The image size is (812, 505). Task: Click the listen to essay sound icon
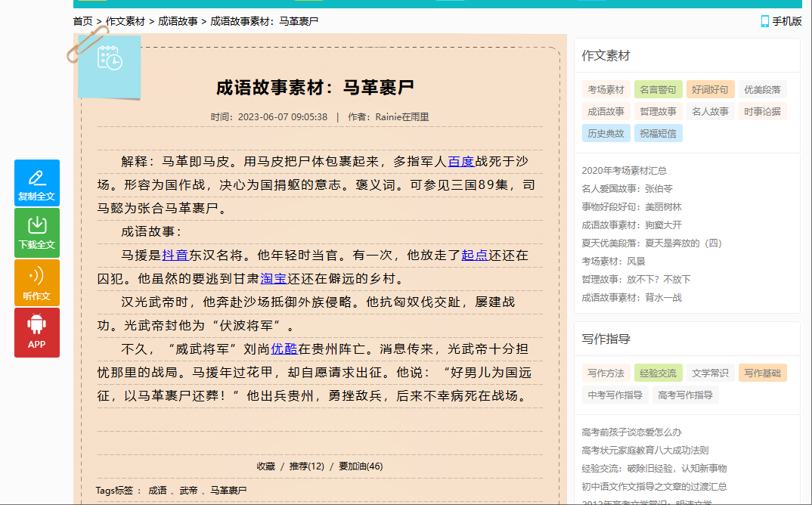point(36,275)
